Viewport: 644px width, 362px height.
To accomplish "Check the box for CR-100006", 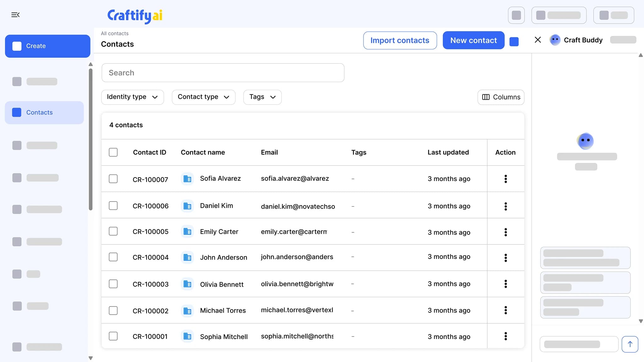I will [x=113, y=206].
